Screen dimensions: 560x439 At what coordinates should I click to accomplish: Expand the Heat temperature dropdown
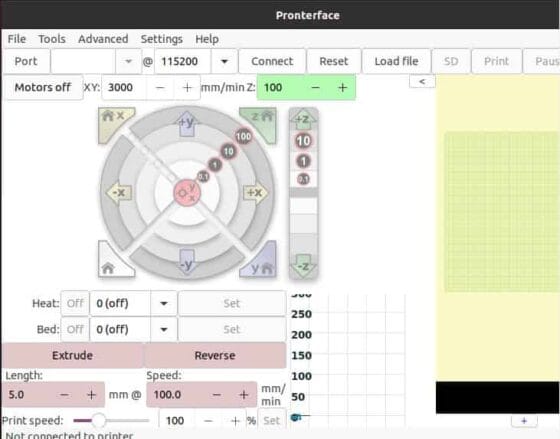pos(164,304)
